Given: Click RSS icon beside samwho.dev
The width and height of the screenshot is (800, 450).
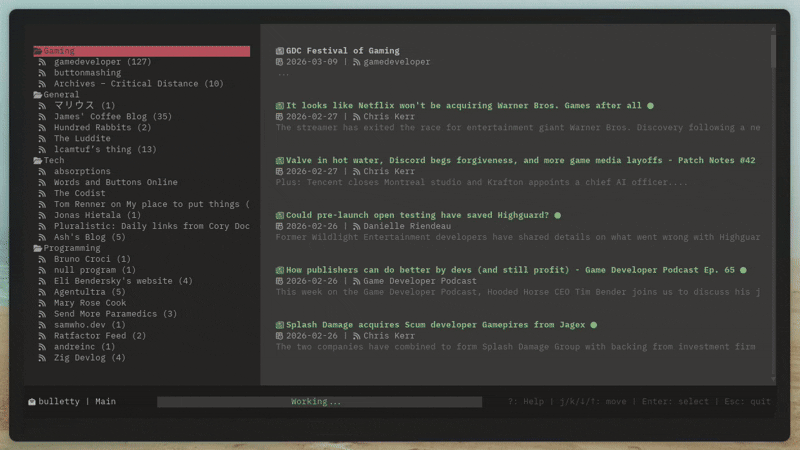Looking at the screenshot, I should 42,326.
